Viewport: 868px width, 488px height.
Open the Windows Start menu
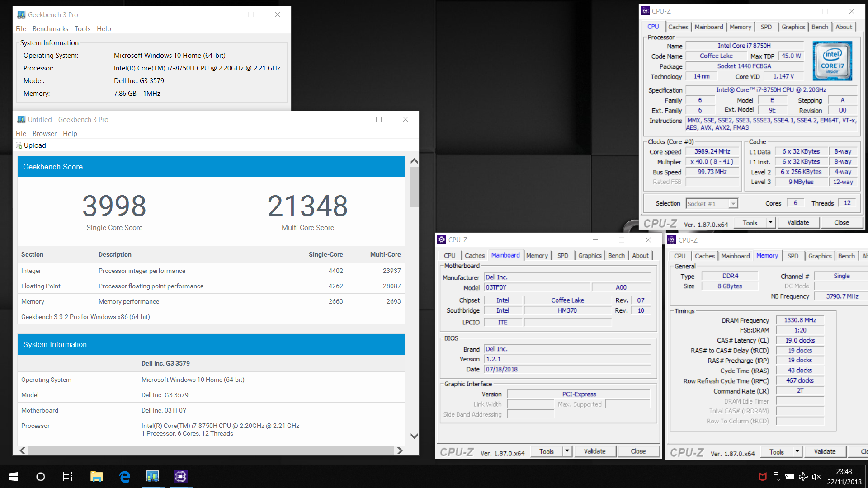(x=14, y=477)
